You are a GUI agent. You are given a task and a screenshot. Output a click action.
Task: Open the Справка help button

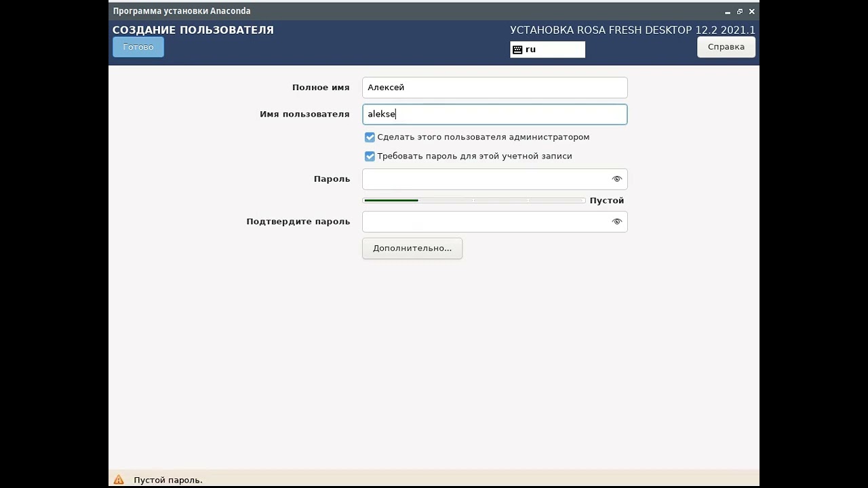pos(726,47)
